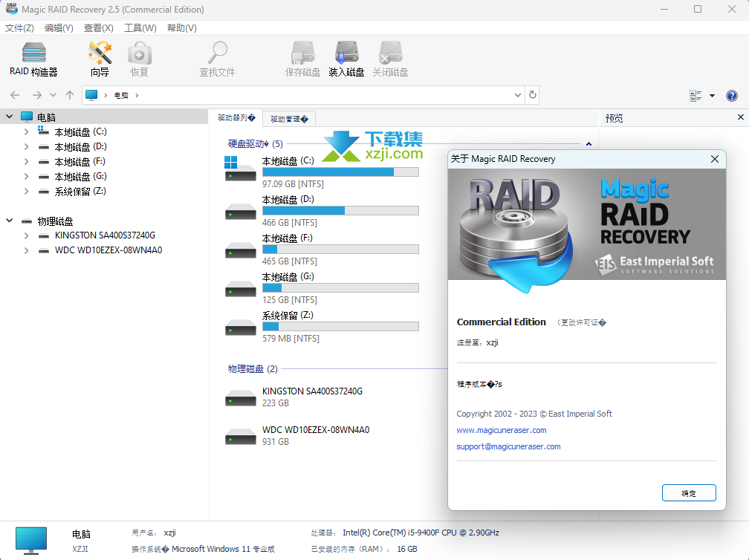Viewport: 749px width, 560px height.
Task: Click the 确定 button in About dialog
Action: (x=689, y=493)
